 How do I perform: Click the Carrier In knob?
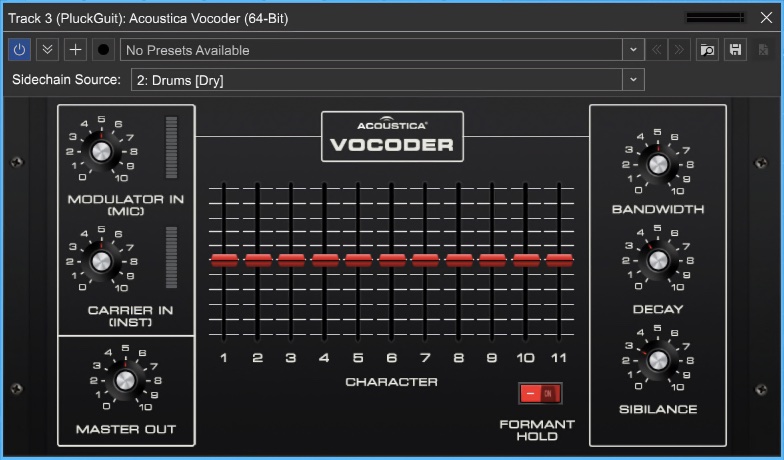click(x=101, y=261)
